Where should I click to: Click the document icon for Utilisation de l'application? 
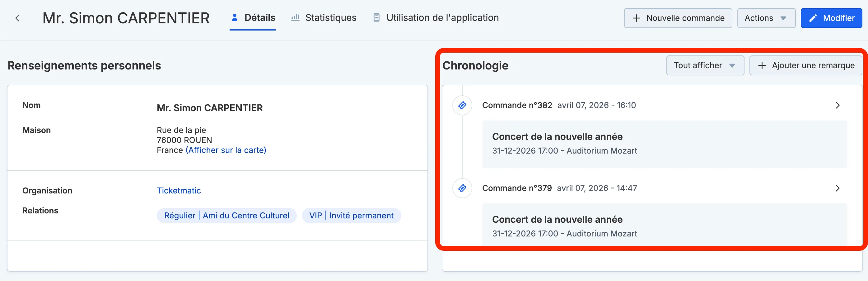pyautogui.click(x=377, y=17)
